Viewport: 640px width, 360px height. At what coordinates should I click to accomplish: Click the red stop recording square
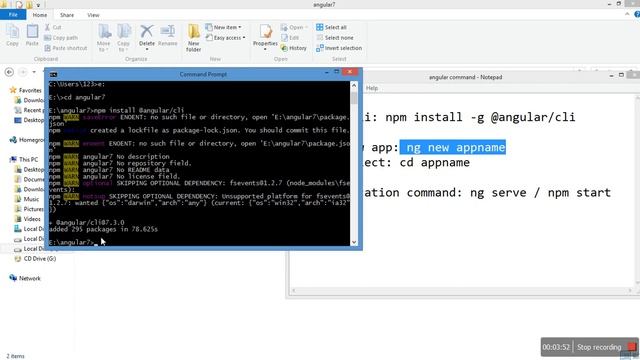pyautogui.click(x=632, y=347)
